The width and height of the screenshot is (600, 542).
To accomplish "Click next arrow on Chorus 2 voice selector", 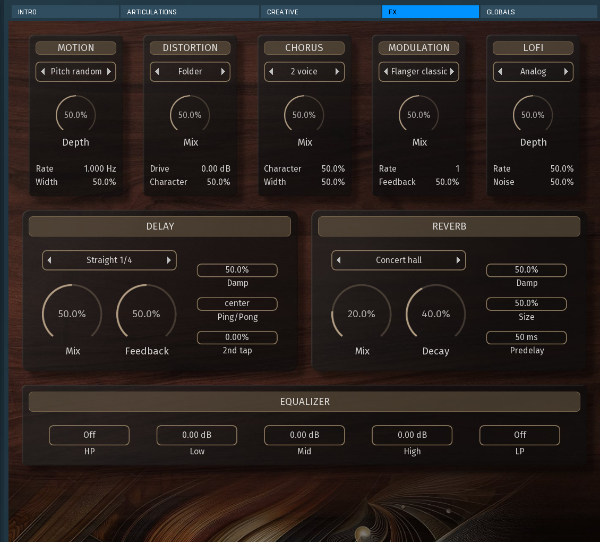I will [338, 72].
